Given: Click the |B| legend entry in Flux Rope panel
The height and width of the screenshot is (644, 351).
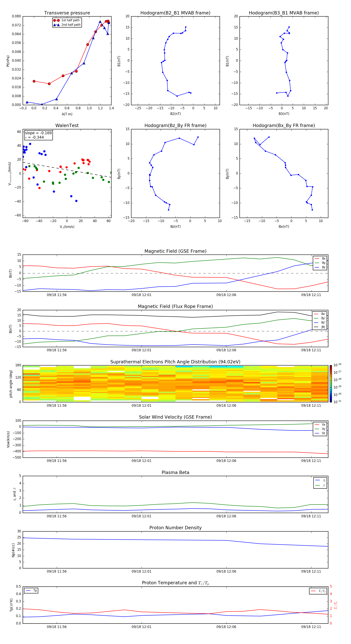Looking at the screenshot, I should [320, 327].
